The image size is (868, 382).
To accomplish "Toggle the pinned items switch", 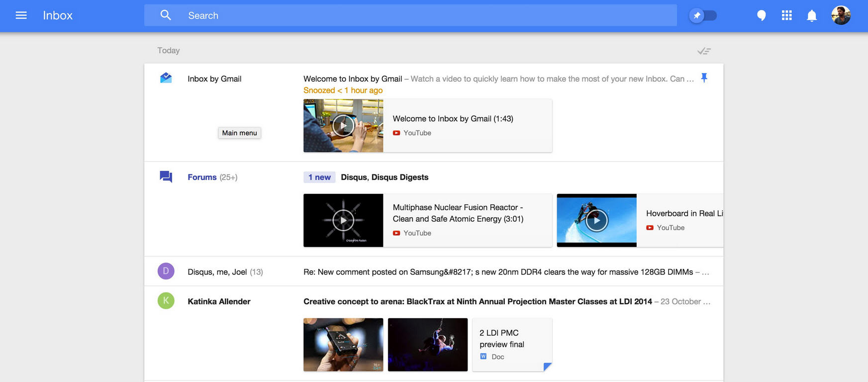I will pos(703,15).
